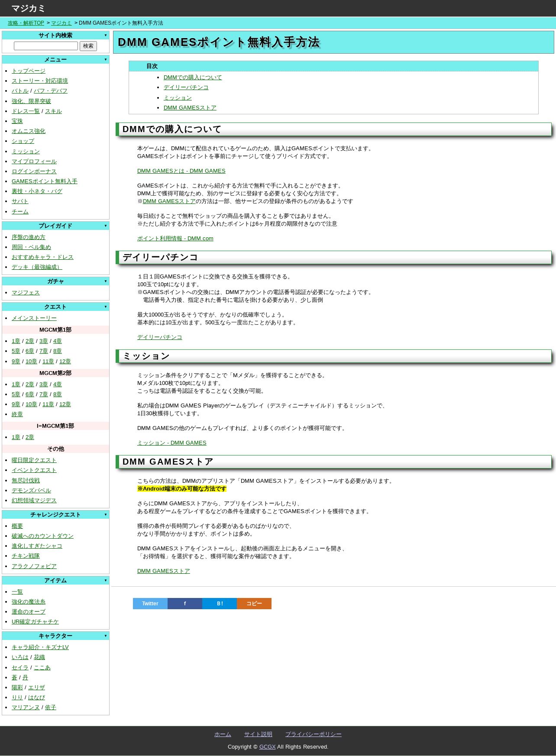Jump to DMMでの購入について in contents

[193, 78]
